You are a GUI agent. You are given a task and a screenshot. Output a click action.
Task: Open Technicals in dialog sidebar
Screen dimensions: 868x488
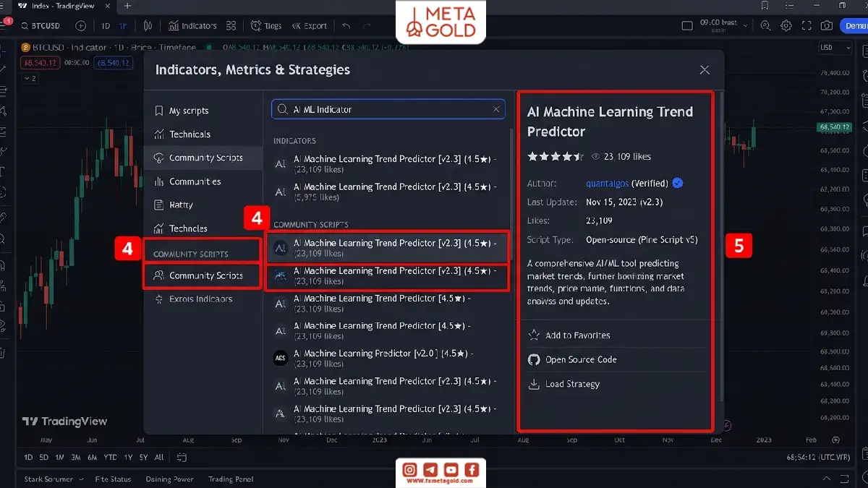click(203, 134)
